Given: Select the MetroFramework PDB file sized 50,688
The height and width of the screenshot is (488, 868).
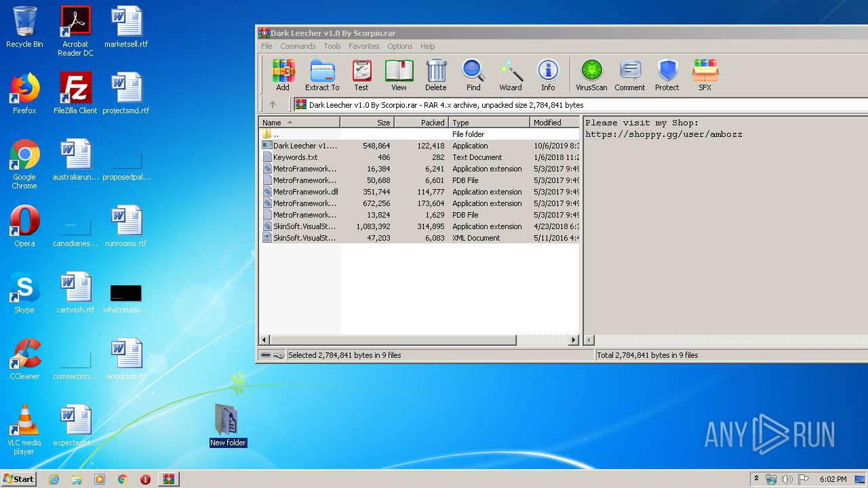Looking at the screenshot, I should tap(420, 180).
